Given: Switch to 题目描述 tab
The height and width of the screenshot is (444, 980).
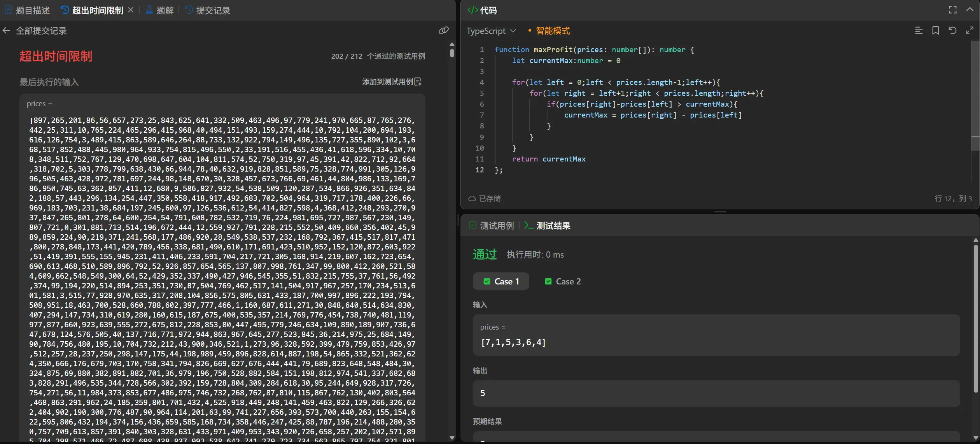Looking at the screenshot, I should coord(28,11).
